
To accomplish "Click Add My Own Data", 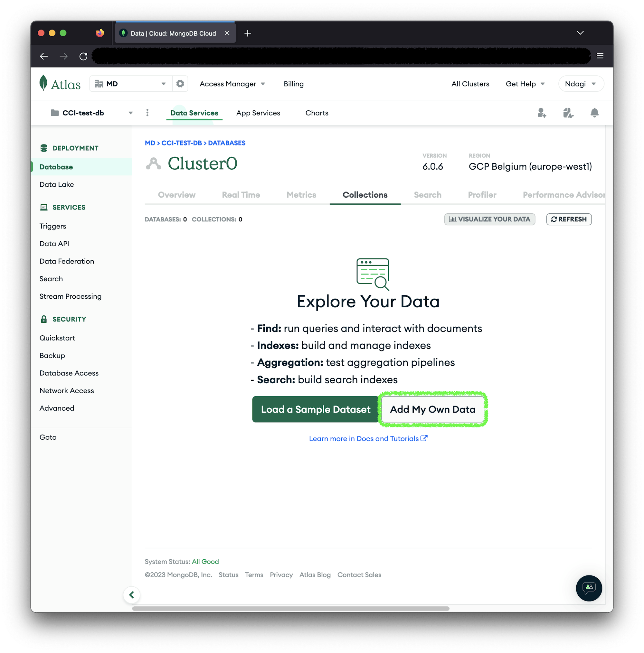I will pyautogui.click(x=432, y=409).
